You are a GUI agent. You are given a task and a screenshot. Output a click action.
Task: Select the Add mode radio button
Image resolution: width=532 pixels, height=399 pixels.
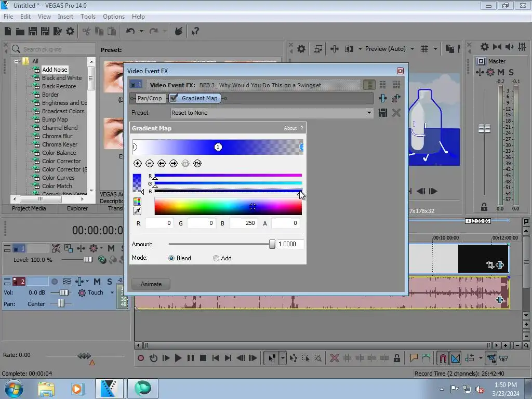click(216, 258)
